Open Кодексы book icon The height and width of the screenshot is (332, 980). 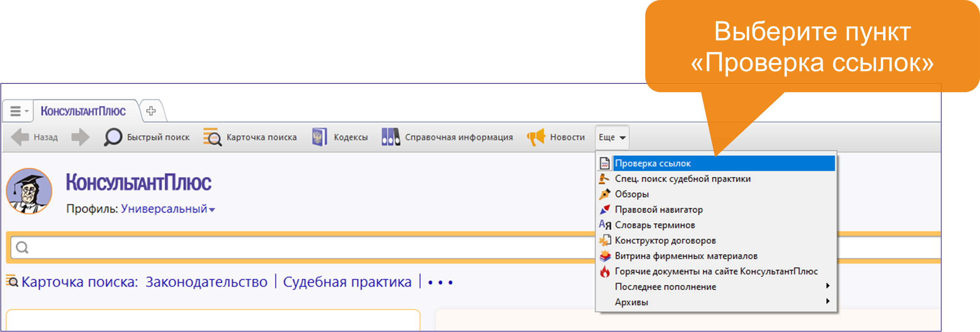point(319,137)
